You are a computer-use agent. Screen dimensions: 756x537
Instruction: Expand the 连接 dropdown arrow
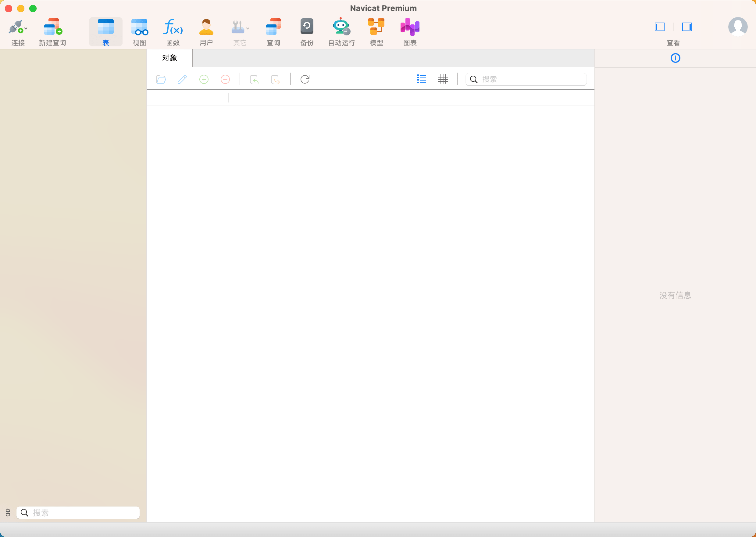(26, 28)
